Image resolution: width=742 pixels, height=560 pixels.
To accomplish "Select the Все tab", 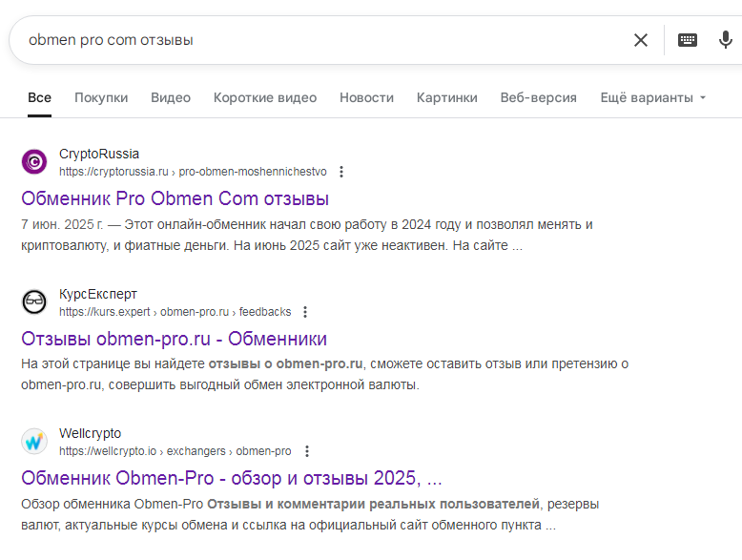I will [39, 98].
